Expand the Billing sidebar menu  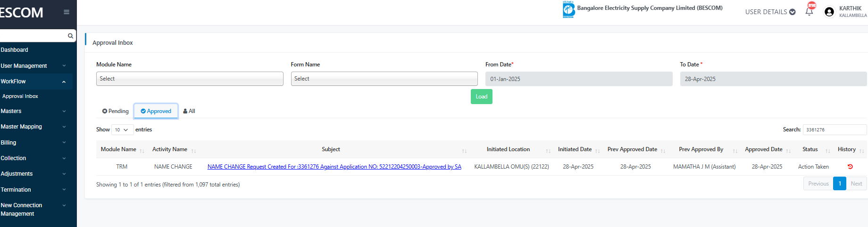(36, 143)
